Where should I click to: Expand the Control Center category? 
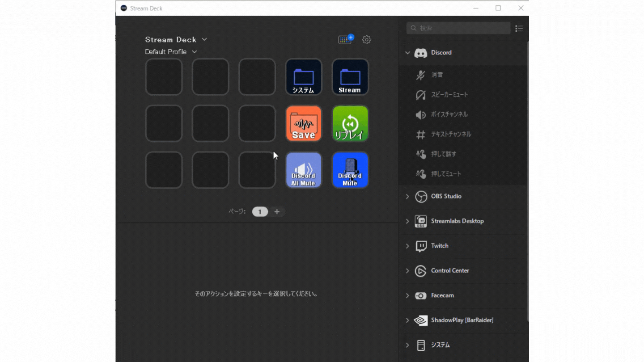coord(407,271)
